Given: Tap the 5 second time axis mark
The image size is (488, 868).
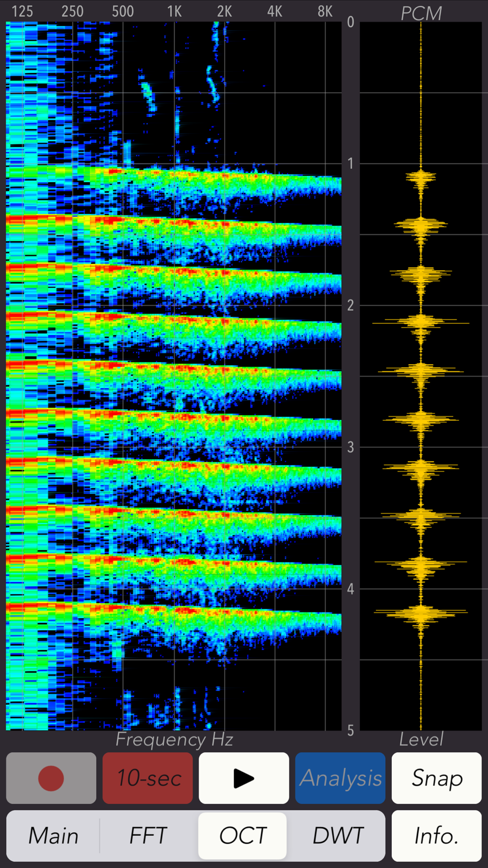Looking at the screenshot, I should click(350, 730).
